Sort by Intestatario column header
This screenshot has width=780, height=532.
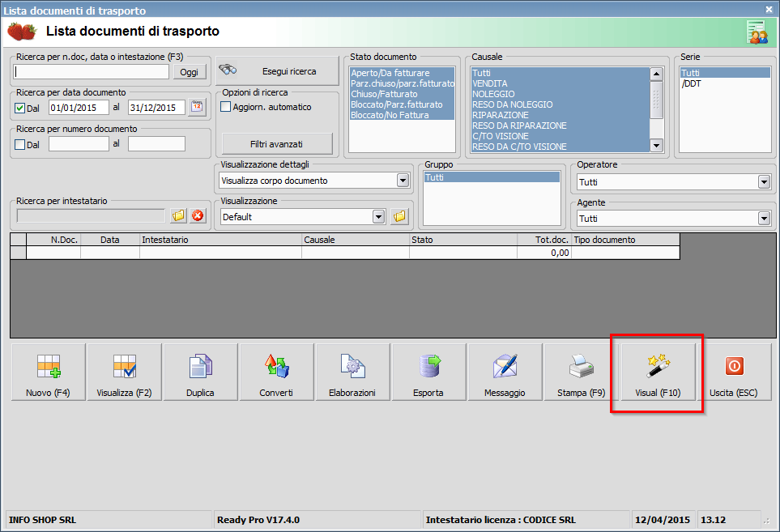221,240
